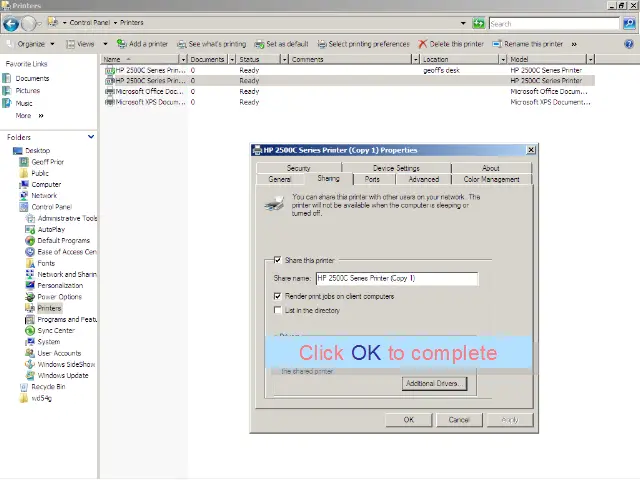Enable List in the directory checkbox
This screenshot has height=480, width=640.
pos(278,310)
